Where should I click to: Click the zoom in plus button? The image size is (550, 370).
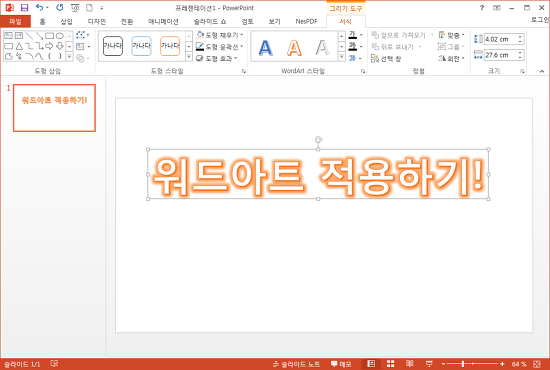pyautogui.click(x=502, y=364)
